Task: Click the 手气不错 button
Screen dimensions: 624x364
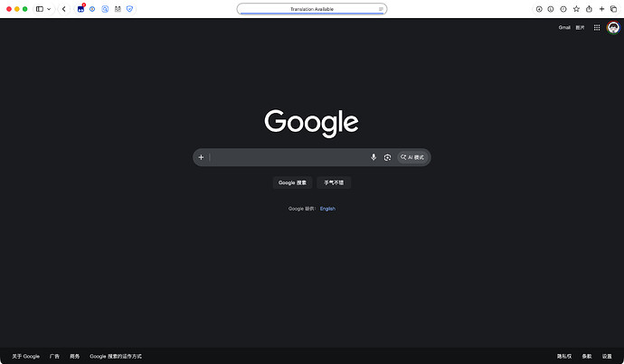Action: [334, 182]
